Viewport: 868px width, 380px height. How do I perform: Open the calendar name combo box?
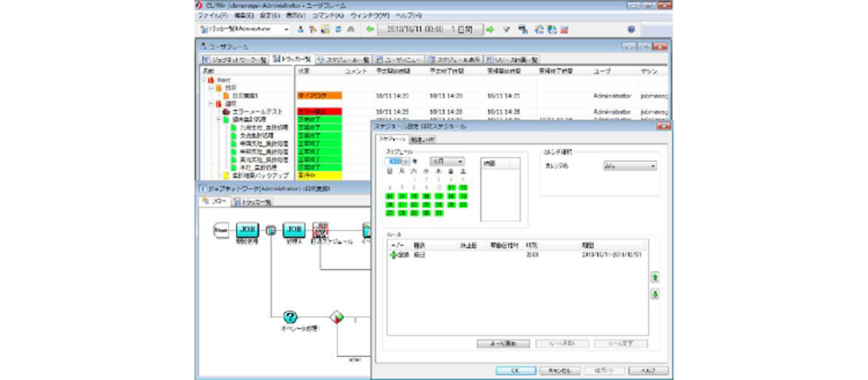(629, 165)
